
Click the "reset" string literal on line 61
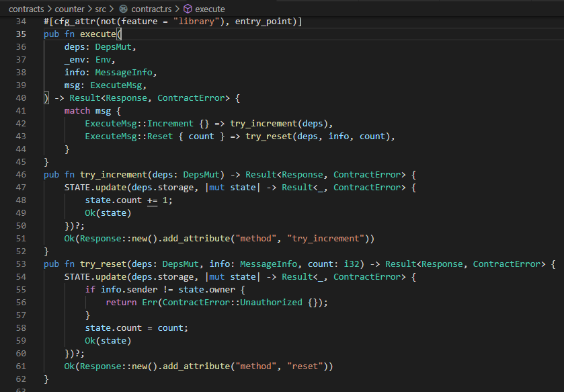click(x=307, y=366)
